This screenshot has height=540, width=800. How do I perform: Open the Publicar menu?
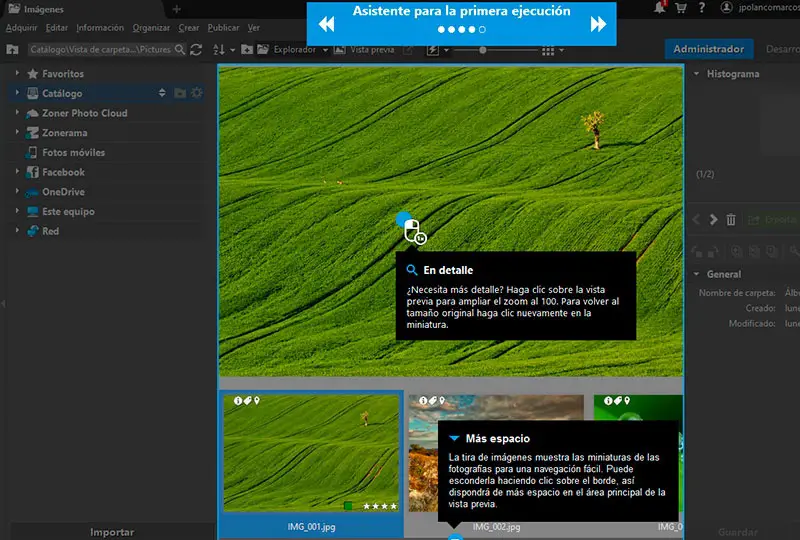click(223, 28)
